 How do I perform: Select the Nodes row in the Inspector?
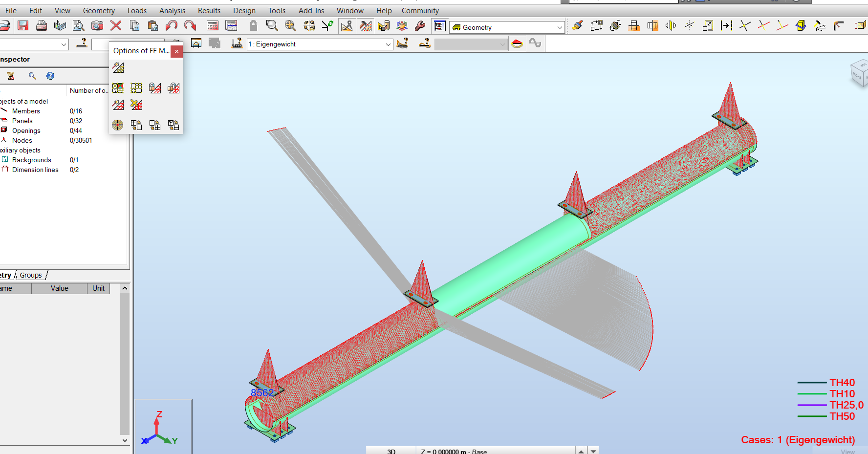pyautogui.click(x=22, y=140)
